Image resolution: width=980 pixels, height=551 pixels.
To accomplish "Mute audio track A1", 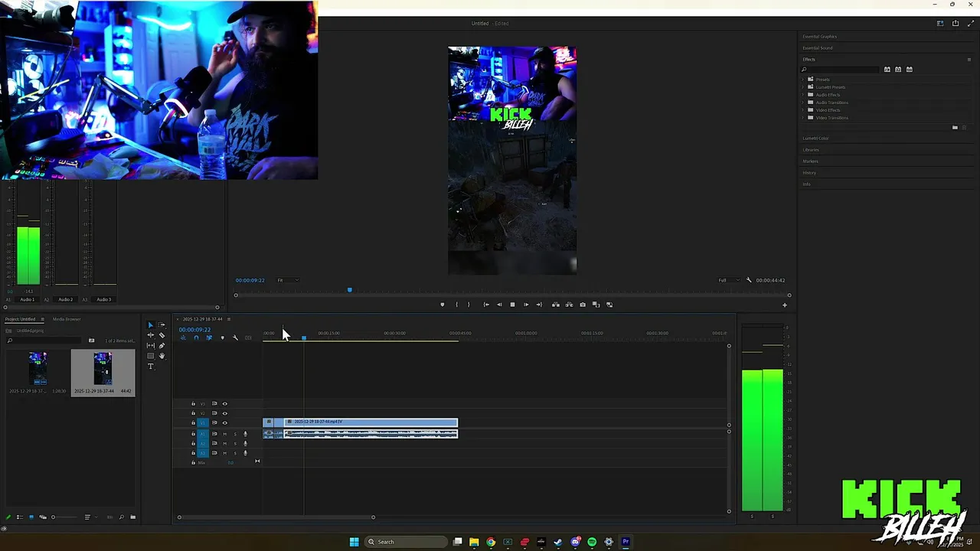I will [225, 434].
